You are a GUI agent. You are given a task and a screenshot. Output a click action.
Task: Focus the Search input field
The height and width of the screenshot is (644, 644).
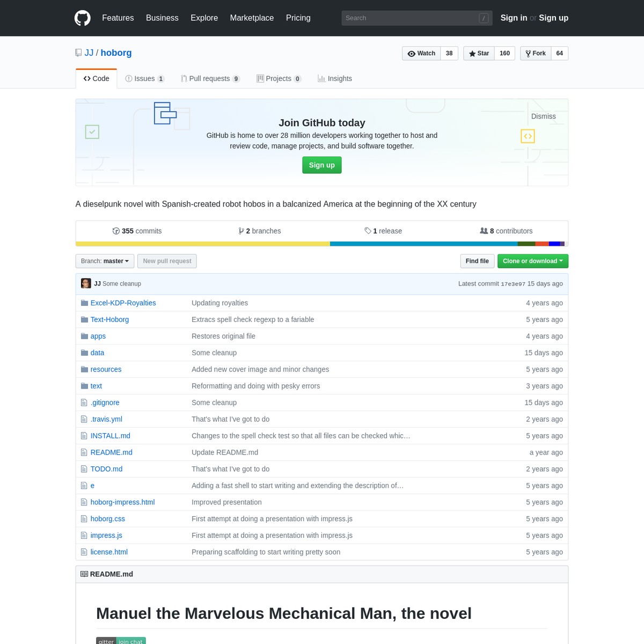click(416, 18)
